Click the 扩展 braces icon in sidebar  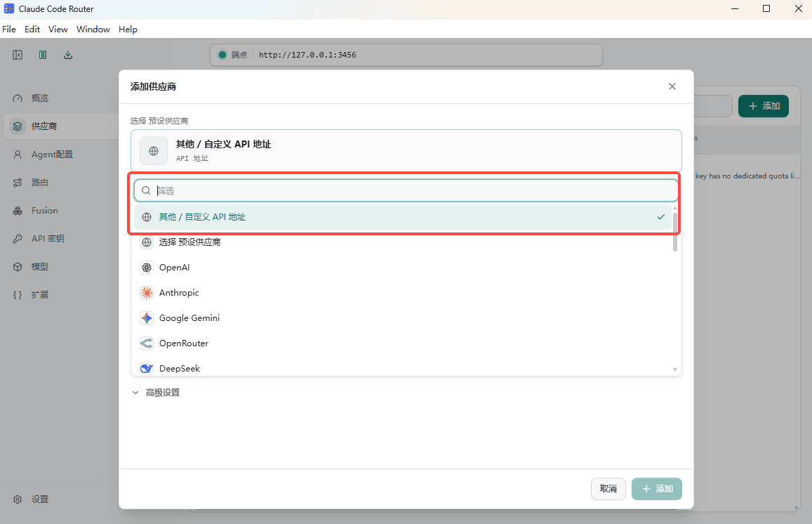(x=18, y=295)
